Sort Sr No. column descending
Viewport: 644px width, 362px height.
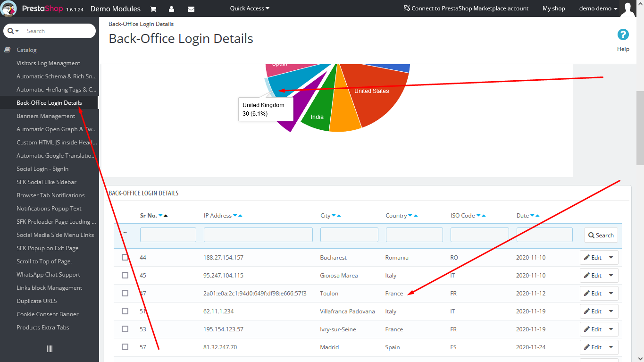[160, 216]
